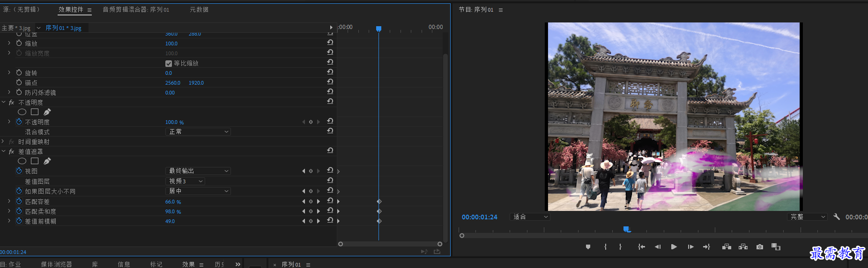Play the program monitor preview

[674, 247]
